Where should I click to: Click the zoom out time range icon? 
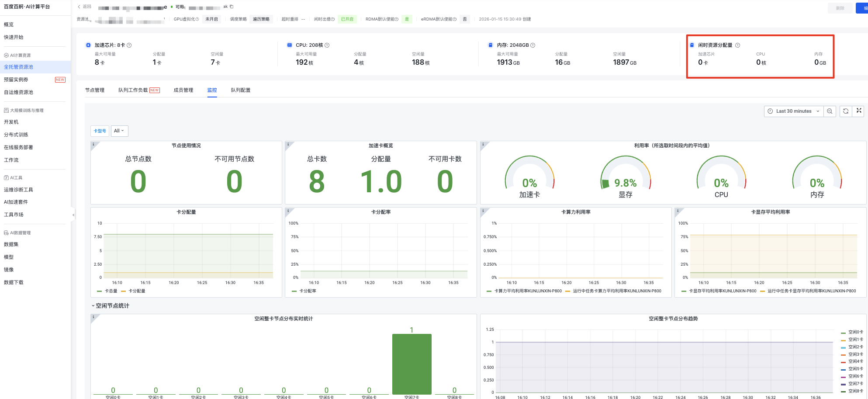pyautogui.click(x=830, y=111)
